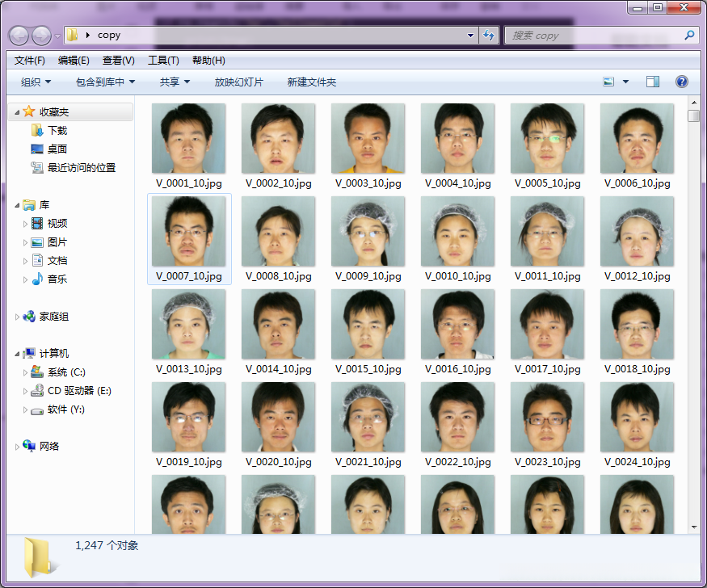
Task: Click the 新建文件夹 button
Action: click(x=311, y=82)
